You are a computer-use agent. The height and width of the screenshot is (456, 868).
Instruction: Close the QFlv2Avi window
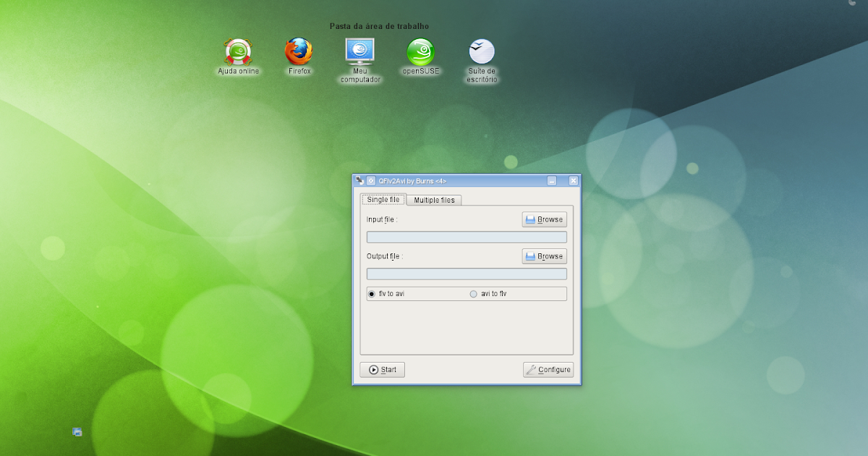click(x=574, y=180)
